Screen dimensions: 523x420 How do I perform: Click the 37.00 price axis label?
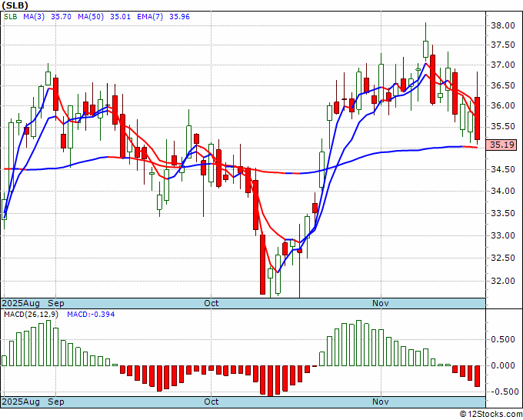coord(503,65)
